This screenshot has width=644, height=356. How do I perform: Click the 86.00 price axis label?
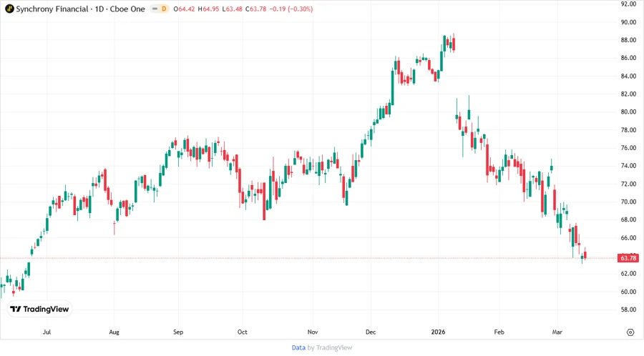(628, 58)
